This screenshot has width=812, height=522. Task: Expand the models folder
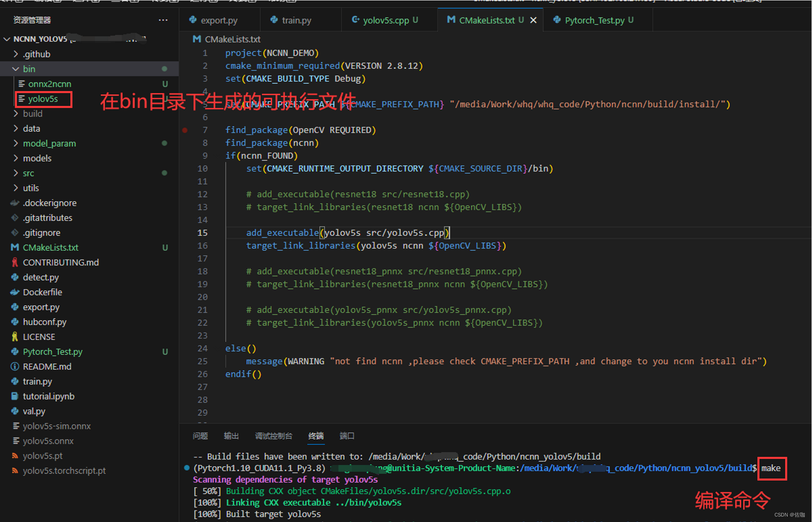16,158
